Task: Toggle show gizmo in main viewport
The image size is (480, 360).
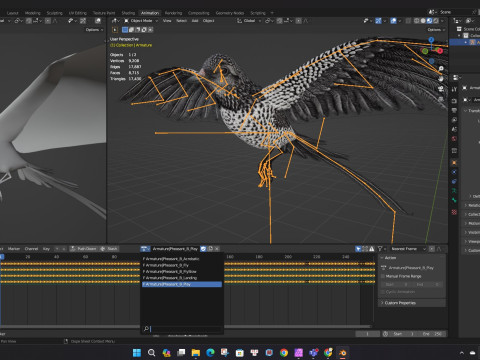Action: (378, 21)
